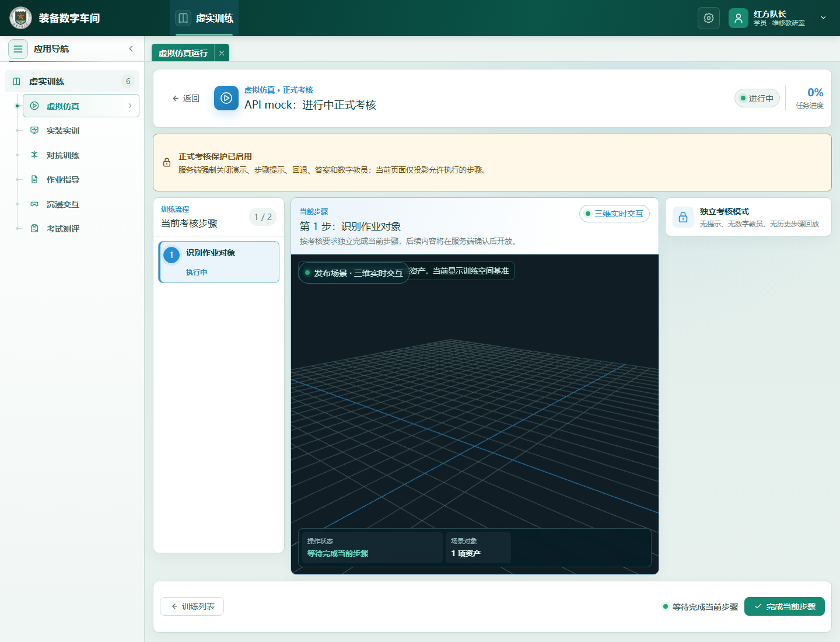Click the 考试测评 clipboard icon
Viewport: 840px width, 642px height.
click(34, 228)
